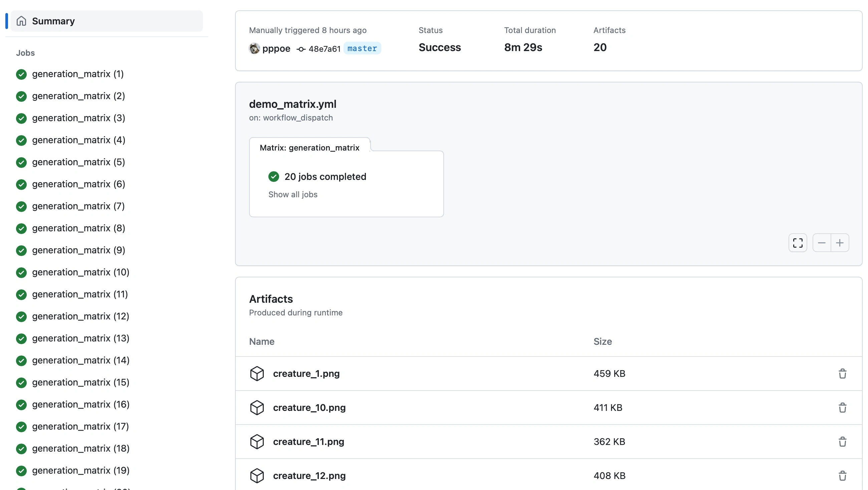Download the creature_10.png artifact
The height and width of the screenshot is (490, 868).
(309, 408)
